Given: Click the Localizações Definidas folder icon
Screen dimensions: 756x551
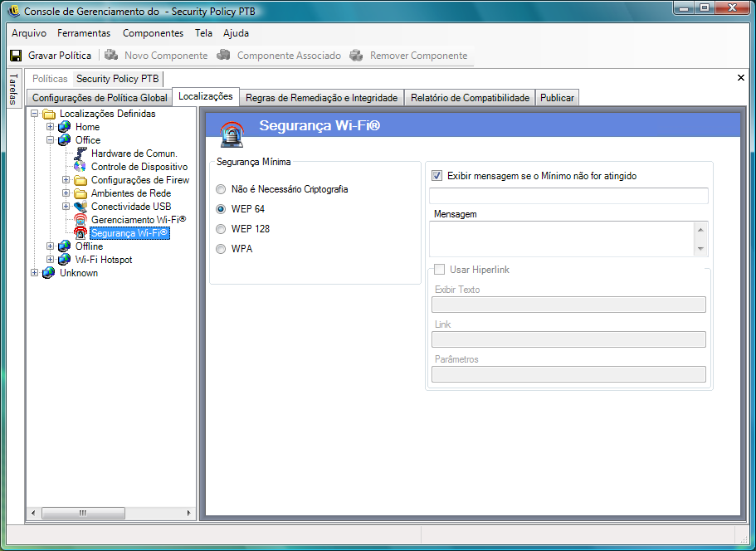Looking at the screenshot, I should tap(49, 115).
